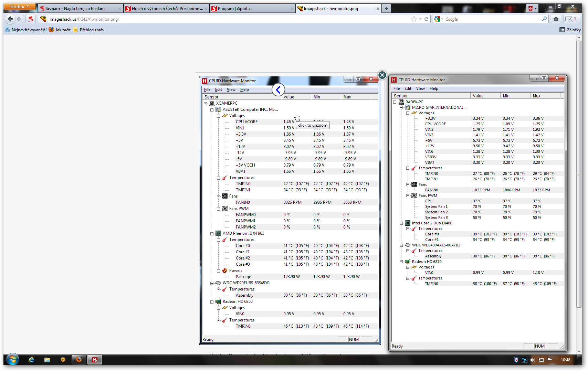The image size is (588, 371).
Task: Switch to the Seznam browser tab
Action: (x=80, y=8)
